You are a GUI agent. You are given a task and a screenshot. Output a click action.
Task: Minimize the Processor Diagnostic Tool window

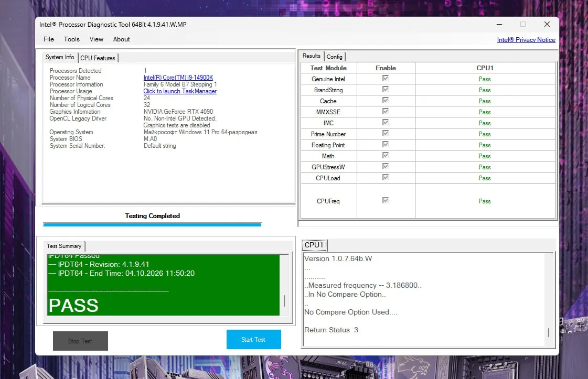[499, 24]
